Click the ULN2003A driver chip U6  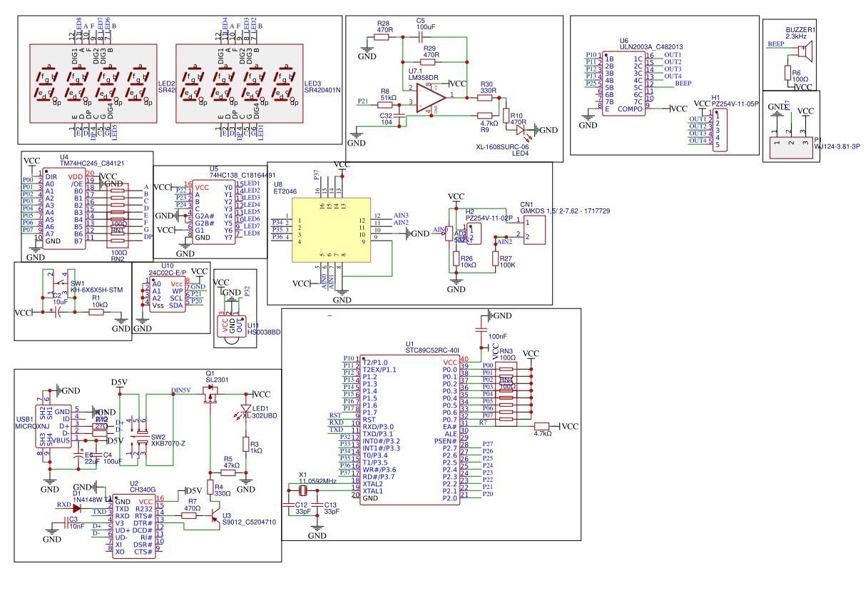pyautogui.click(x=623, y=83)
